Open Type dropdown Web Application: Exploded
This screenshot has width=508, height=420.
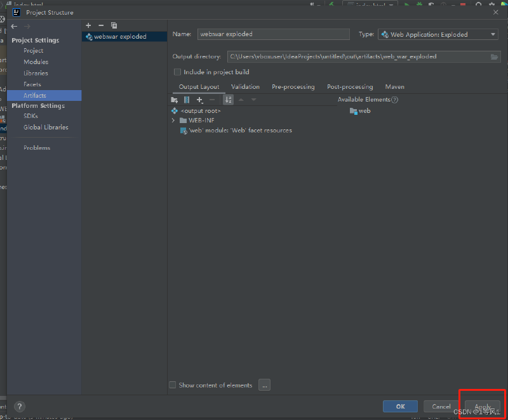(x=438, y=35)
